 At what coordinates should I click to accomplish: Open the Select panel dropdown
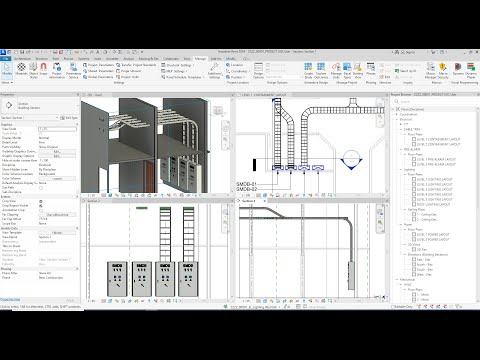click(7, 82)
